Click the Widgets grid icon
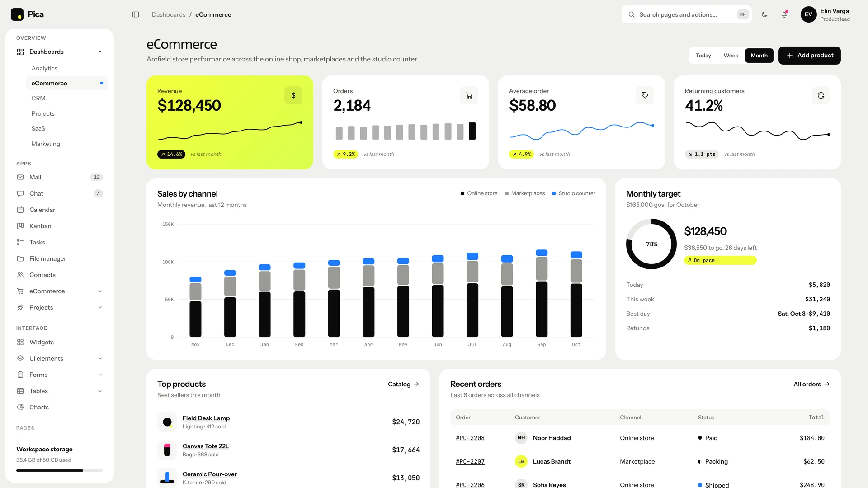 [20, 342]
